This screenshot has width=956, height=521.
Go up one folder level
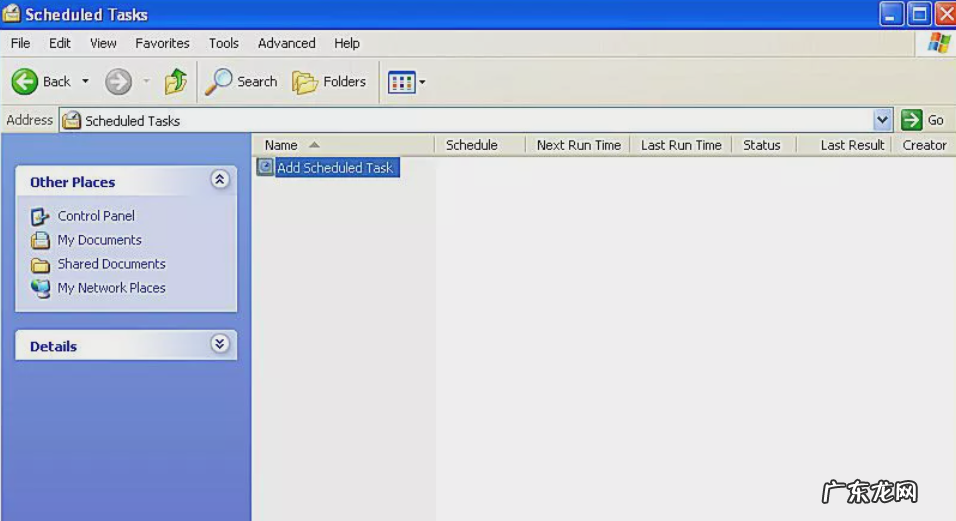tap(176, 82)
